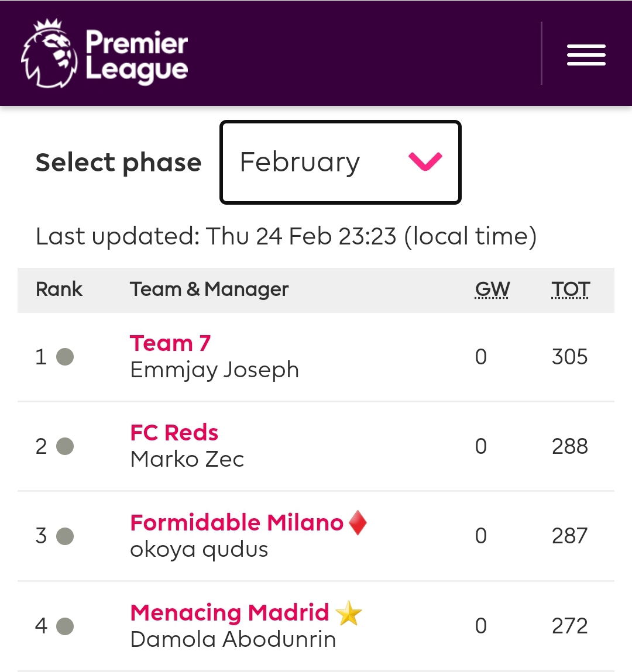Click the Team & Manager column header
This screenshot has height=672, width=632.
[209, 290]
